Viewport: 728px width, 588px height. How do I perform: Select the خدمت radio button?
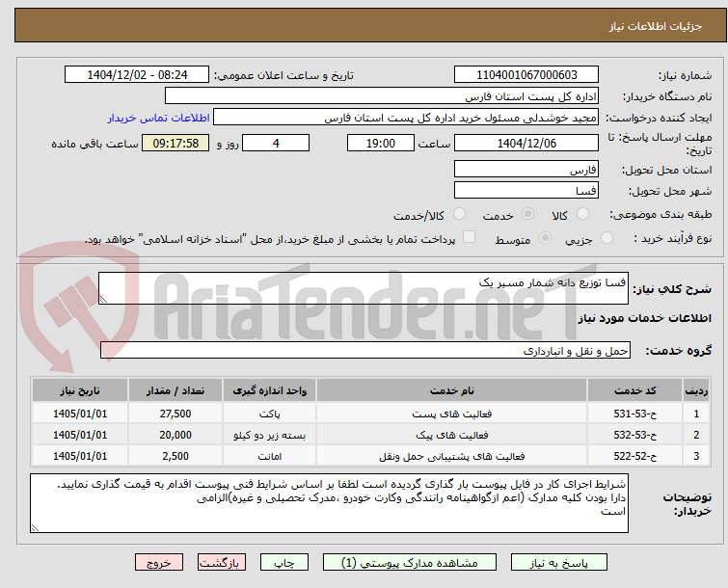(x=527, y=214)
